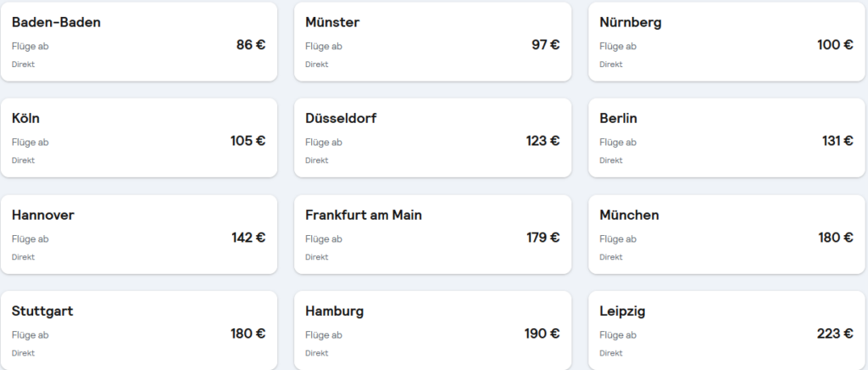Choose the Köln flight offer
Viewport: 868px width, 370px height.
pos(139,138)
